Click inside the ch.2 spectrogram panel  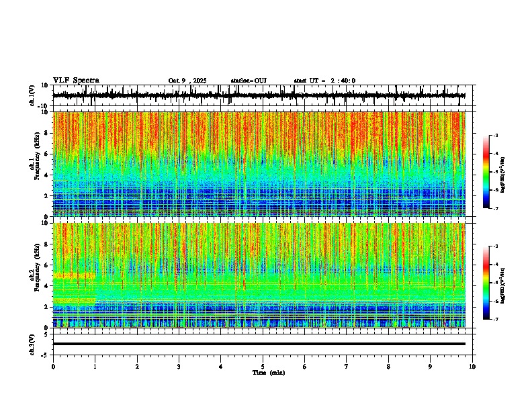coord(259,275)
